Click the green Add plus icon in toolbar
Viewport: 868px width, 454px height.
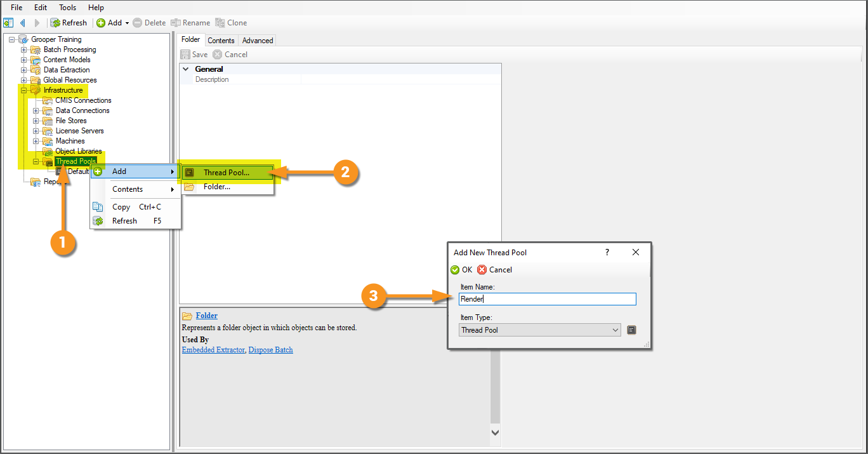(x=101, y=23)
